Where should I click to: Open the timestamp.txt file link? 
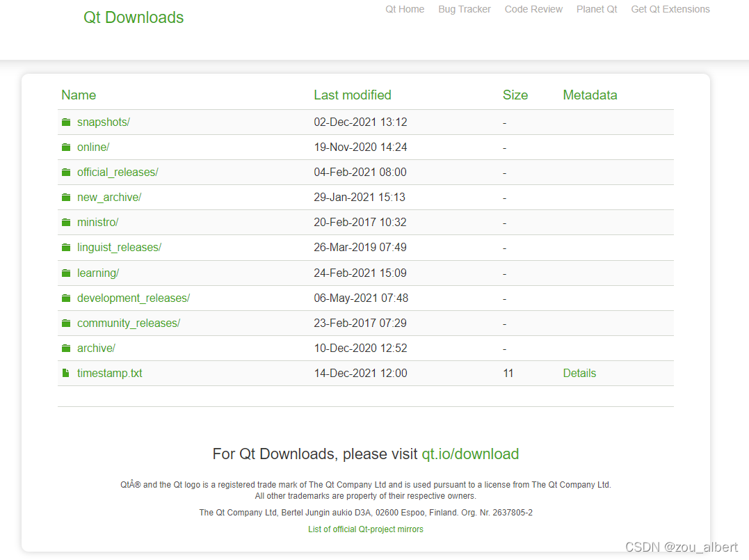click(109, 373)
